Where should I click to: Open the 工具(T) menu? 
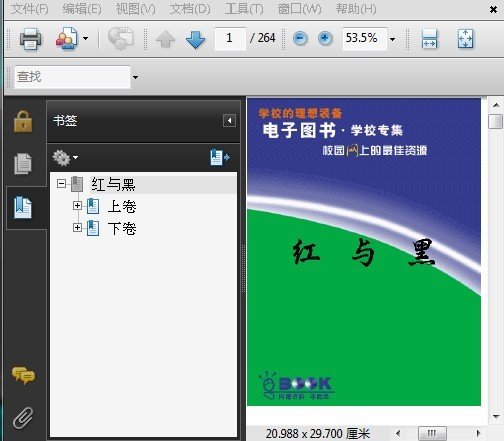[x=244, y=9]
